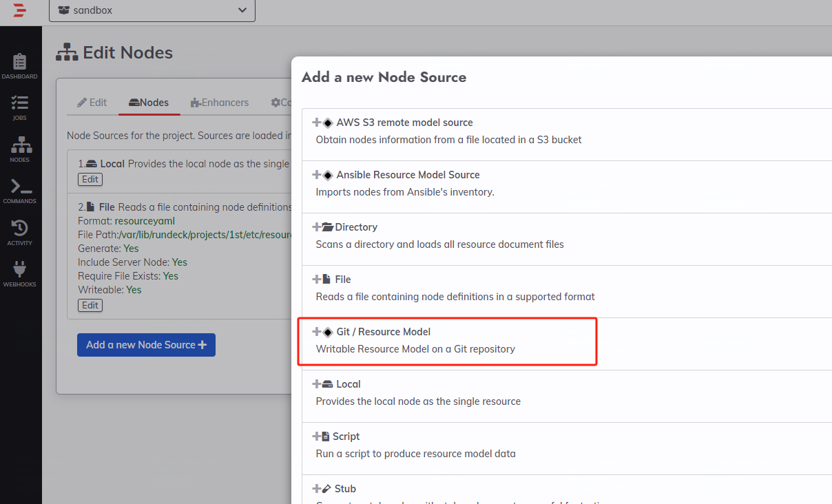This screenshot has height=504, width=832.
Task: Click the Rundeck logo icon
Action: point(20,10)
